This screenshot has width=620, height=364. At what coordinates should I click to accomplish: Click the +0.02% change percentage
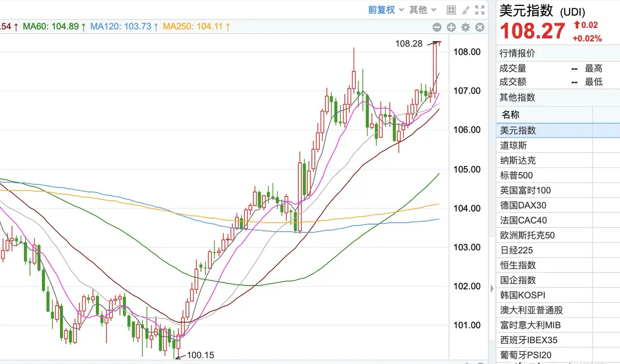587,38
